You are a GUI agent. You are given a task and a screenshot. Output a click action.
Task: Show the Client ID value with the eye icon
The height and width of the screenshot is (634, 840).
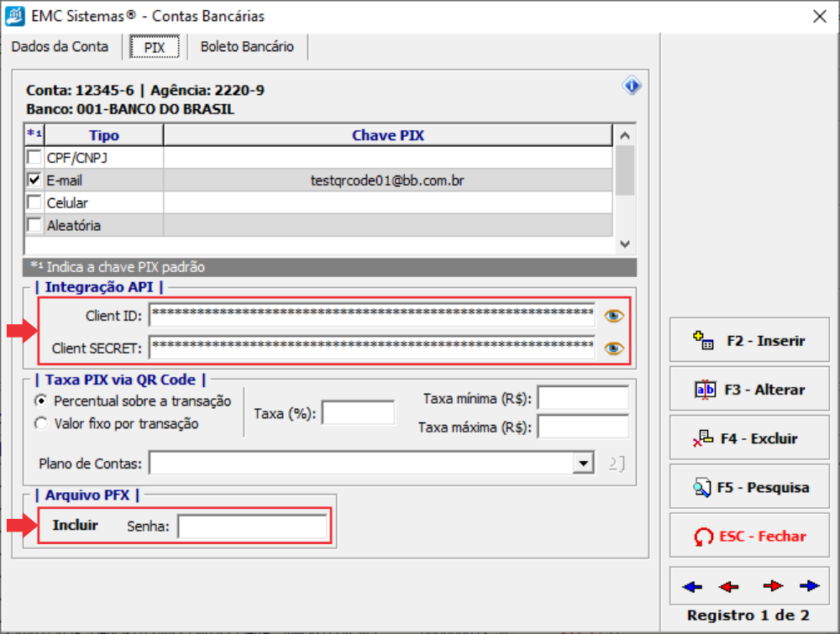tap(615, 316)
